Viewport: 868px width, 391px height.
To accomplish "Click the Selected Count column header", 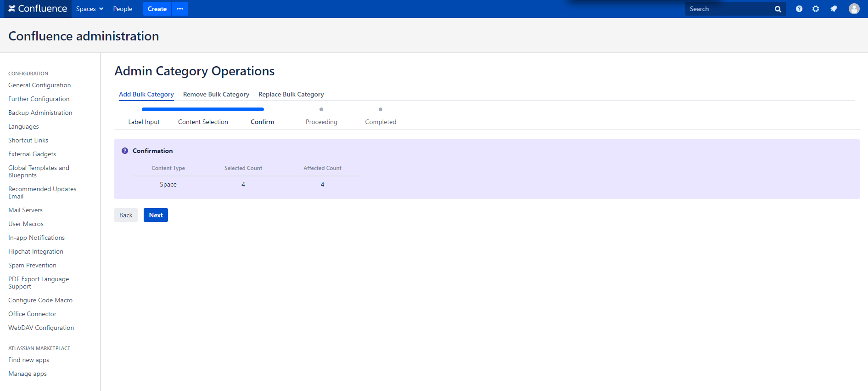I will tap(243, 168).
